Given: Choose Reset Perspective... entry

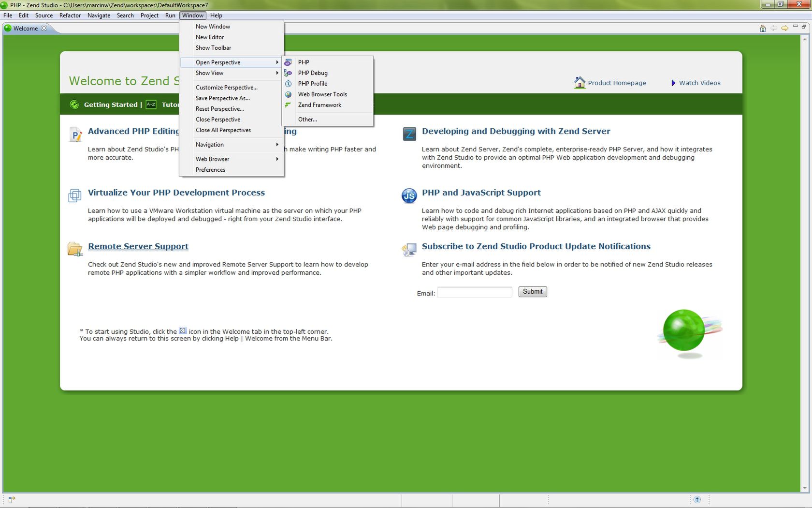Looking at the screenshot, I should (232, 109).
